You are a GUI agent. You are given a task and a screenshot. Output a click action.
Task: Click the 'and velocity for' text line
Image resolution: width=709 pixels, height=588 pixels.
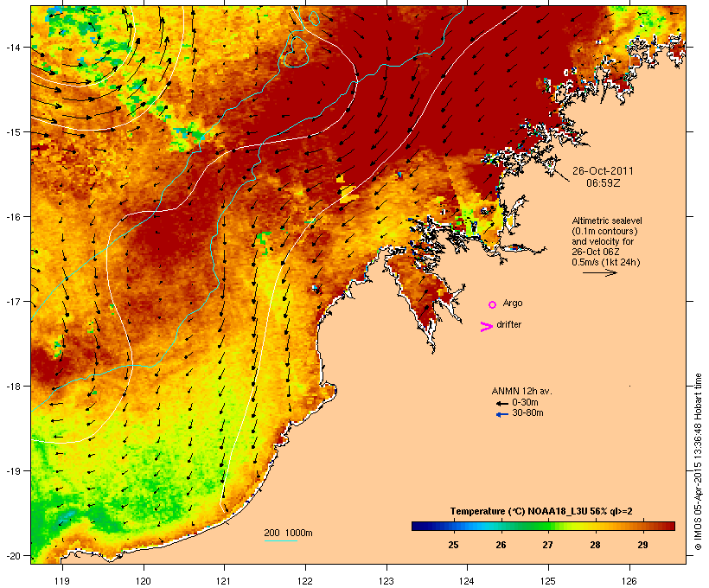click(x=603, y=241)
